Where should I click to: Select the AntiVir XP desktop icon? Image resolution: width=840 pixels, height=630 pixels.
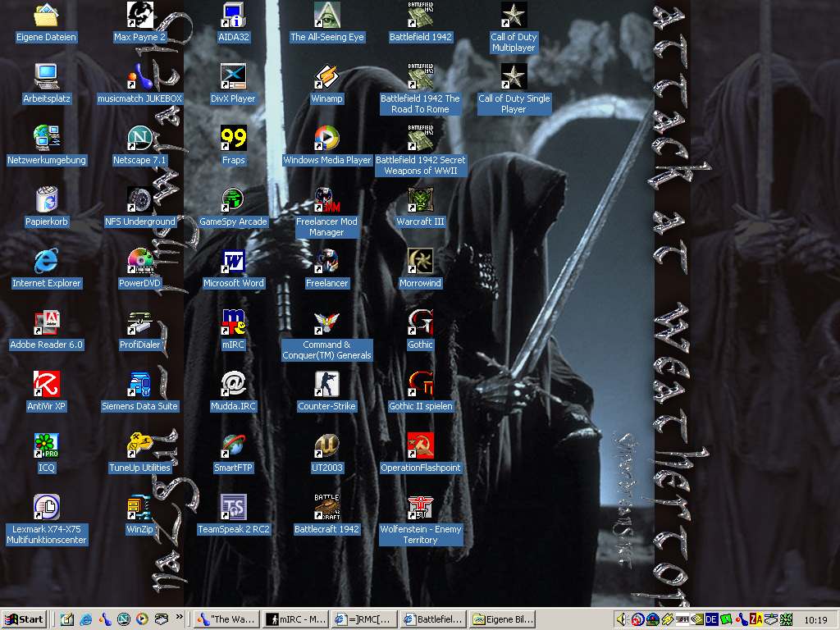pyautogui.click(x=46, y=385)
